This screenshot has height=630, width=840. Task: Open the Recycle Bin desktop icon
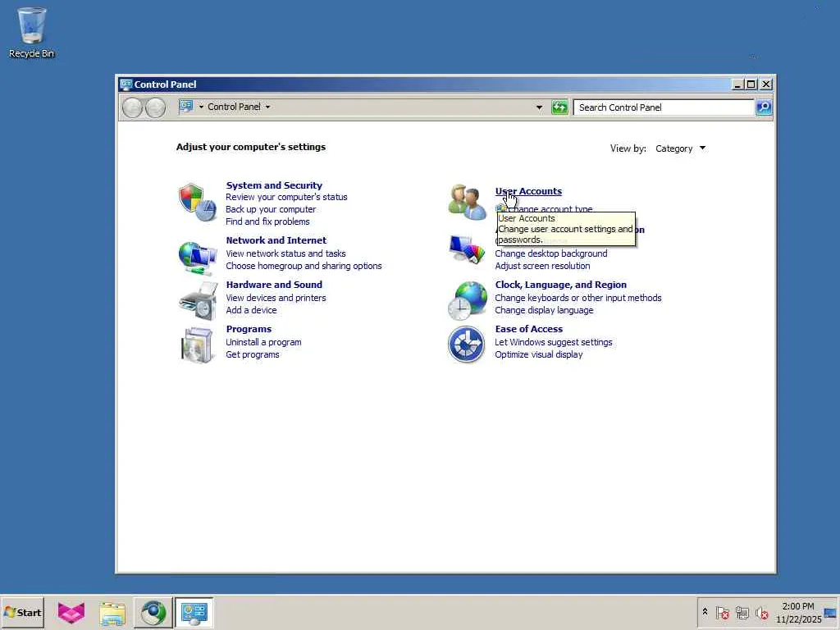tap(32, 32)
